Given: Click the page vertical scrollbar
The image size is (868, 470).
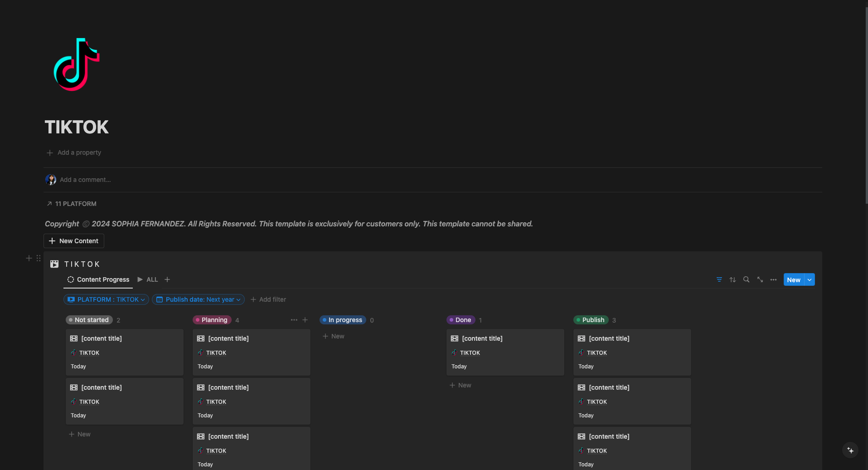Looking at the screenshot, I should pos(866,104).
